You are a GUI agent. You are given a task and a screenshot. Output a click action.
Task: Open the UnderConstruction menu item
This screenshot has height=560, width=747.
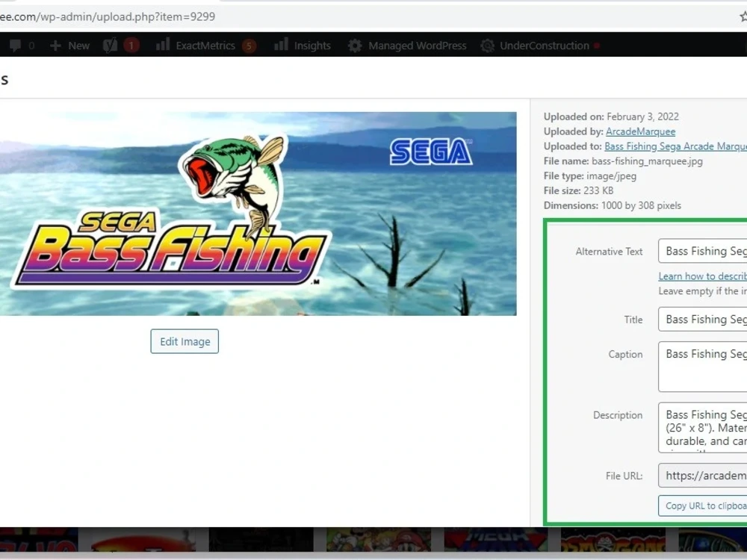544,46
